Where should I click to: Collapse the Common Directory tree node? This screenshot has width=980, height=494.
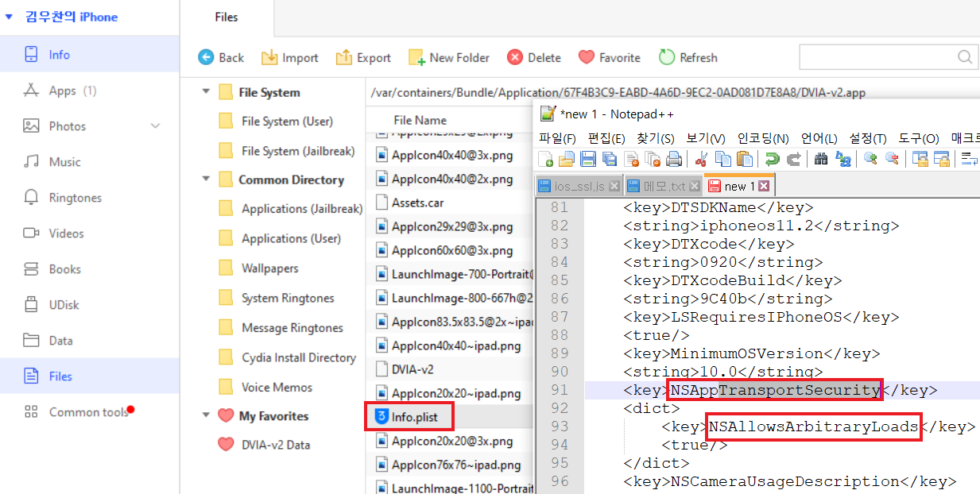(x=207, y=179)
